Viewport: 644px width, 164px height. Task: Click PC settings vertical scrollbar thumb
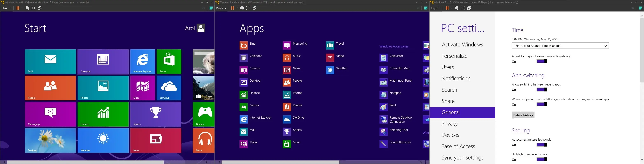[642, 50]
